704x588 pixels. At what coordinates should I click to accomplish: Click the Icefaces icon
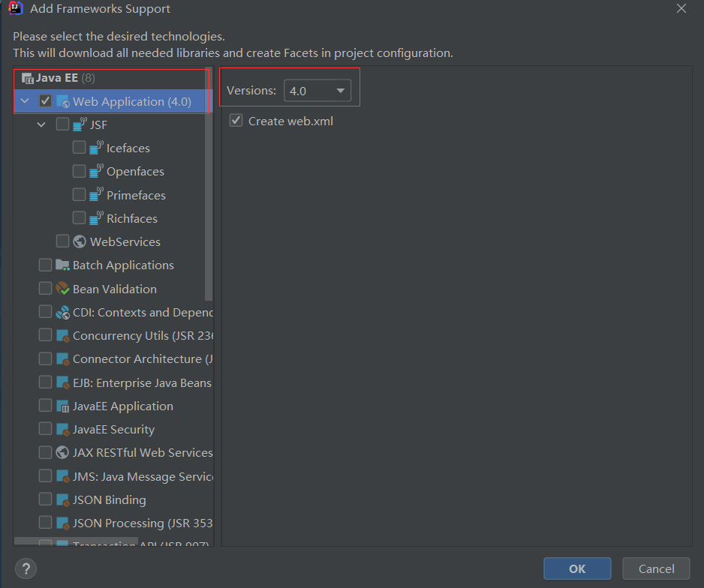pyautogui.click(x=96, y=148)
